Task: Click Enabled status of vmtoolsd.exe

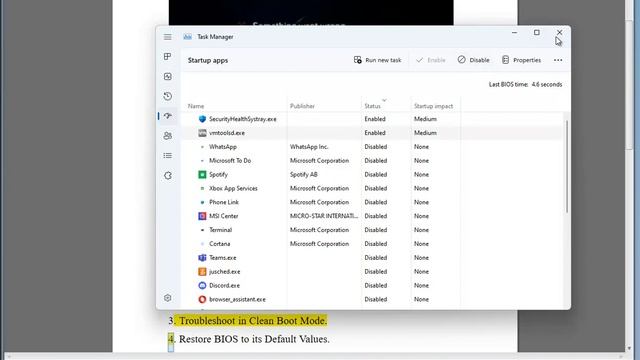Action: pyautogui.click(x=375, y=133)
